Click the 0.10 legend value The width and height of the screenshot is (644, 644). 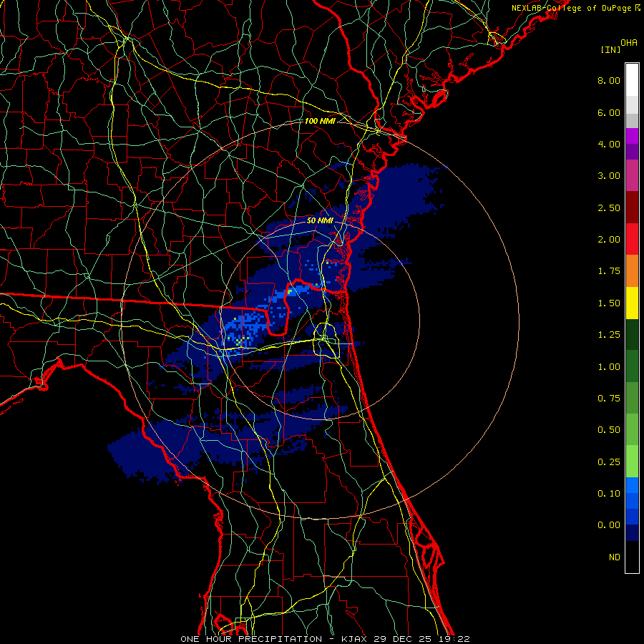click(609, 494)
